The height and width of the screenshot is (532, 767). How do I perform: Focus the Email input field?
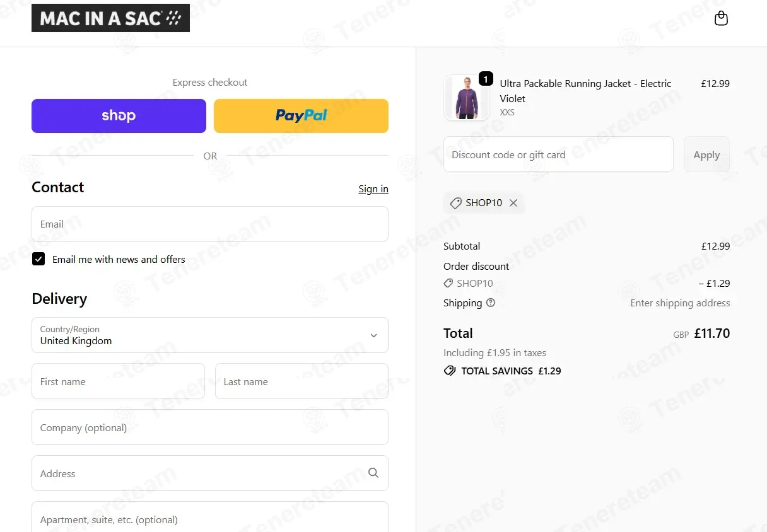point(210,224)
